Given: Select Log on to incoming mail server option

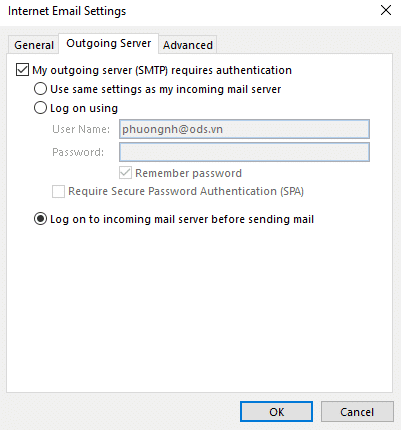Looking at the screenshot, I should [40, 219].
